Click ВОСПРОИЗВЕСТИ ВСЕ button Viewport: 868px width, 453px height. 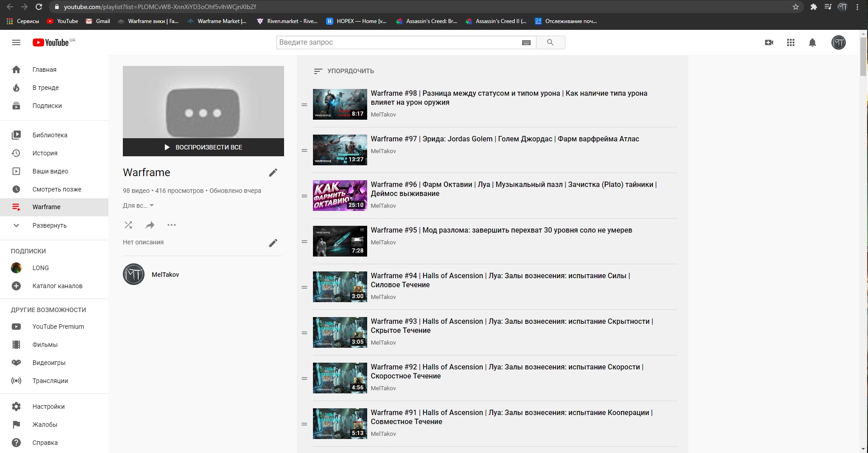pyautogui.click(x=203, y=147)
